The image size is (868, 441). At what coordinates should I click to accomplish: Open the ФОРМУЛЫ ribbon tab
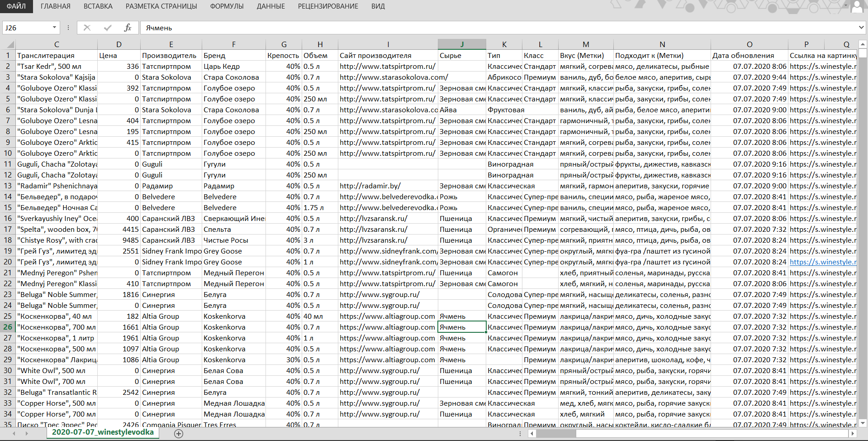click(227, 6)
